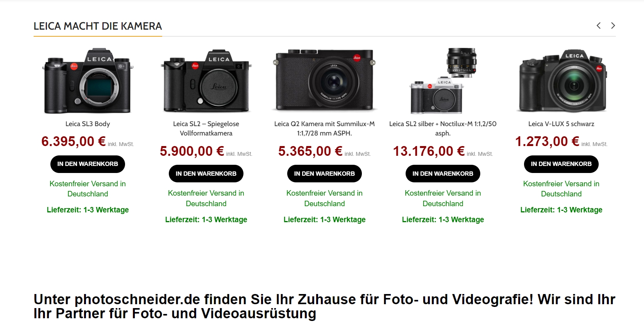Add Leica Q2 Kamera to Warenkorb
Viewport: 644px width, 328px height.
coord(324,174)
